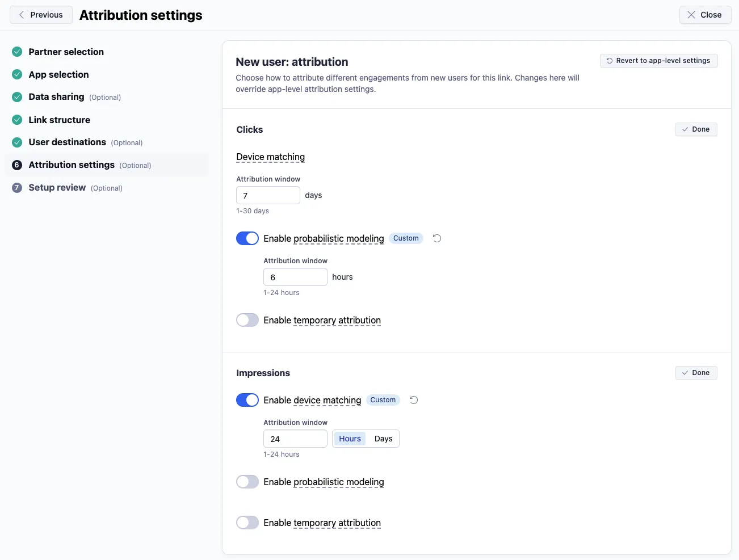This screenshot has width=739, height=560.
Task: Click the "Clicks" section heading
Action: (249, 129)
